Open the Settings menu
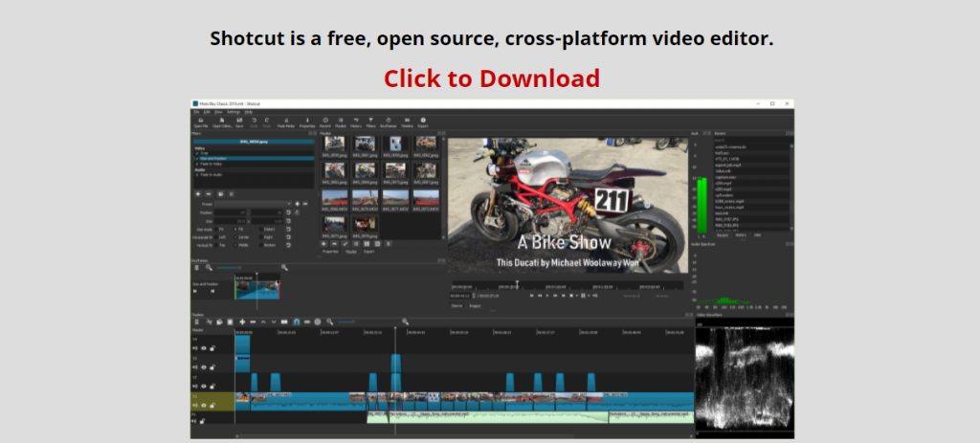Screen dimensions: 980x443 (234, 112)
